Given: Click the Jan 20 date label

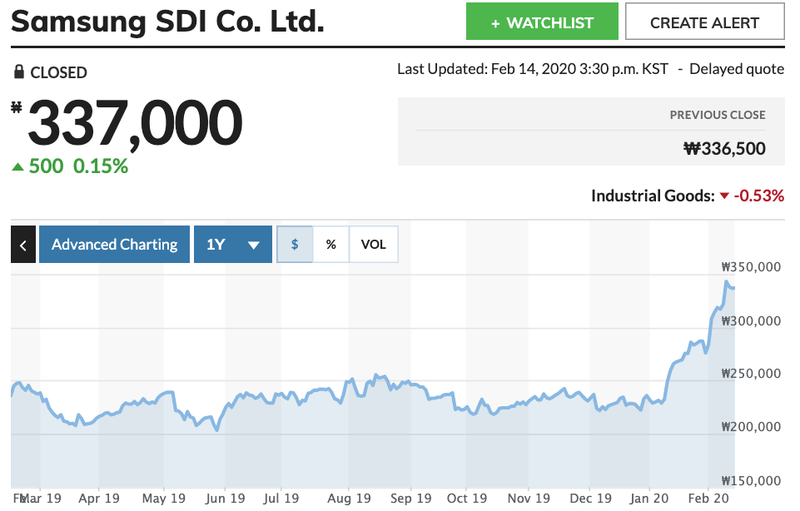Looking at the screenshot, I should (648, 498).
